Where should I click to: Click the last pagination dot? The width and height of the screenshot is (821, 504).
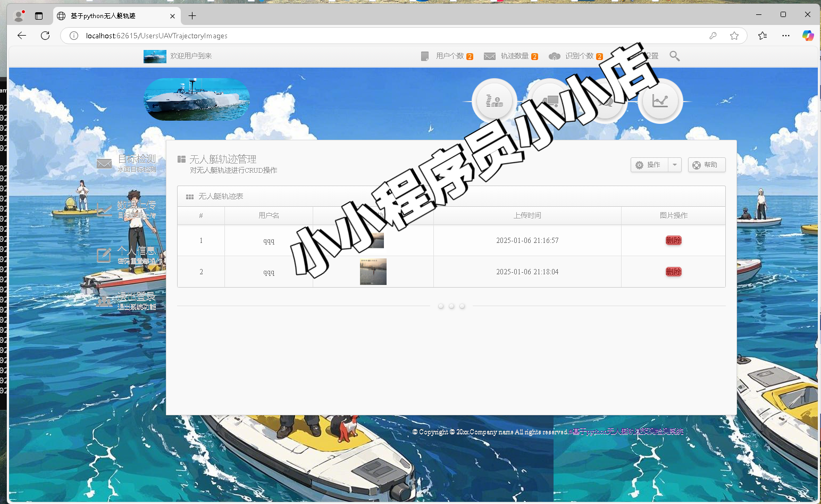pos(462,306)
